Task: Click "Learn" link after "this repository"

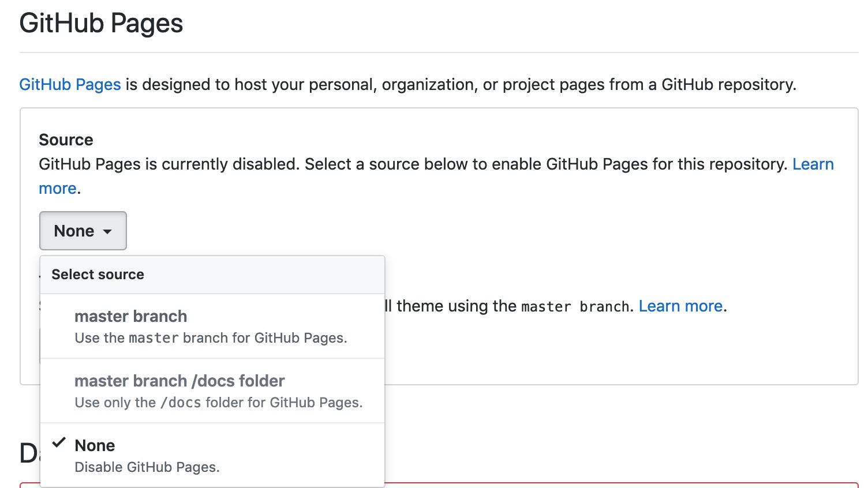Action: [813, 164]
